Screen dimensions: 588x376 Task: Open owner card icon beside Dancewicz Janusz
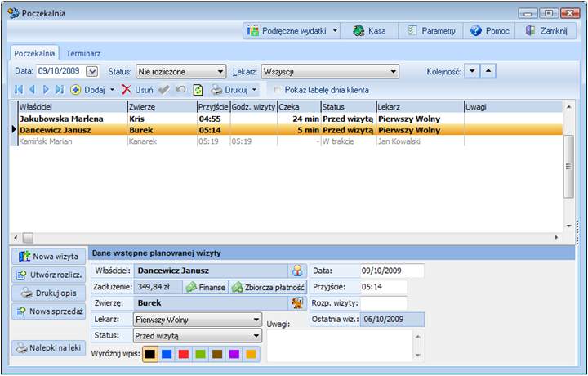pos(297,271)
